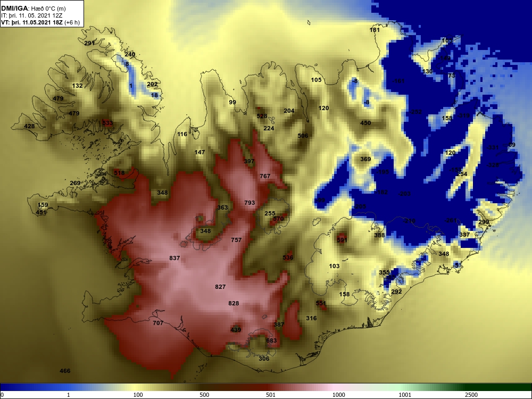
Task: Select the map value '757'
Action: [236, 240]
